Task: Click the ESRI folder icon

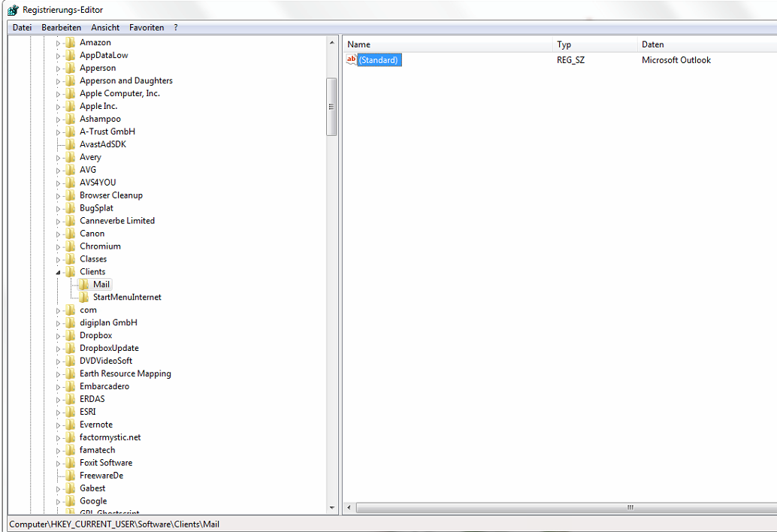Action: pos(71,412)
